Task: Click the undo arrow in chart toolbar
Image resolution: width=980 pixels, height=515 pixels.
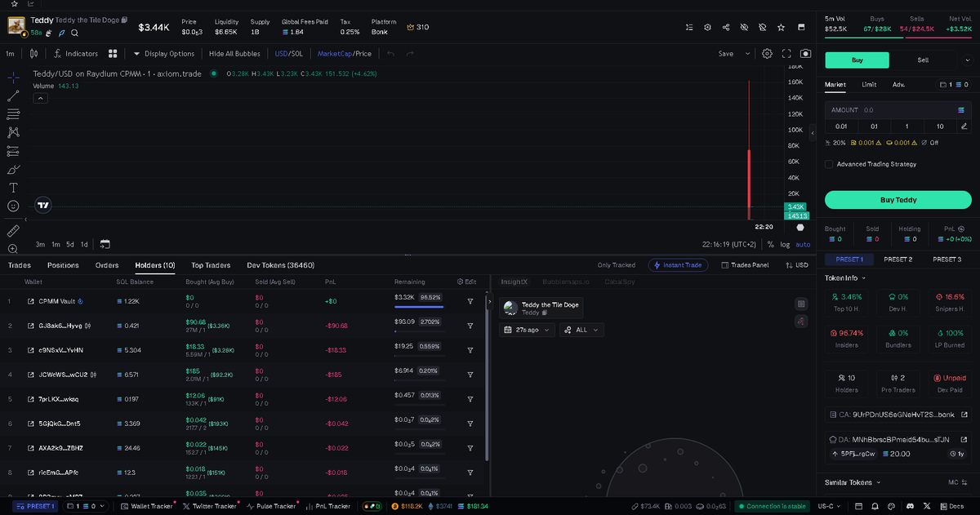Action: coord(390,54)
